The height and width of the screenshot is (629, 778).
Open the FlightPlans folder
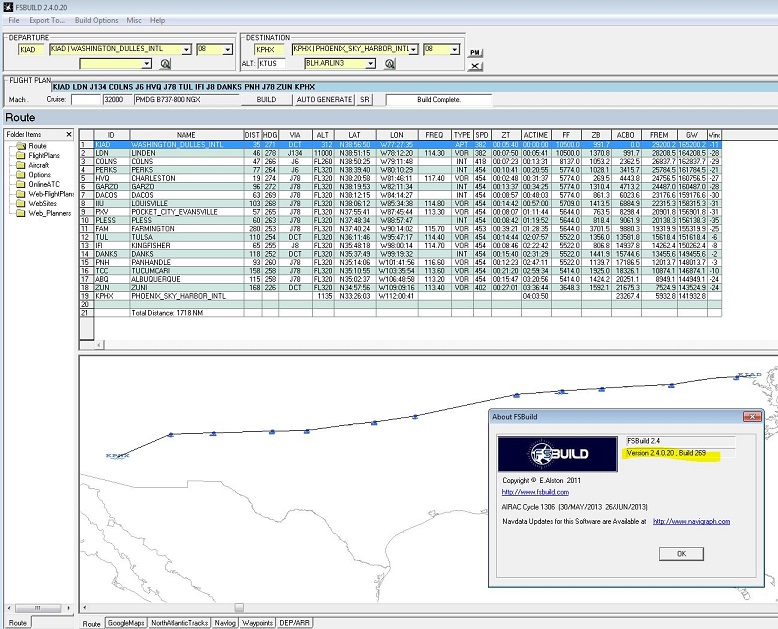[x=44, y=155]
